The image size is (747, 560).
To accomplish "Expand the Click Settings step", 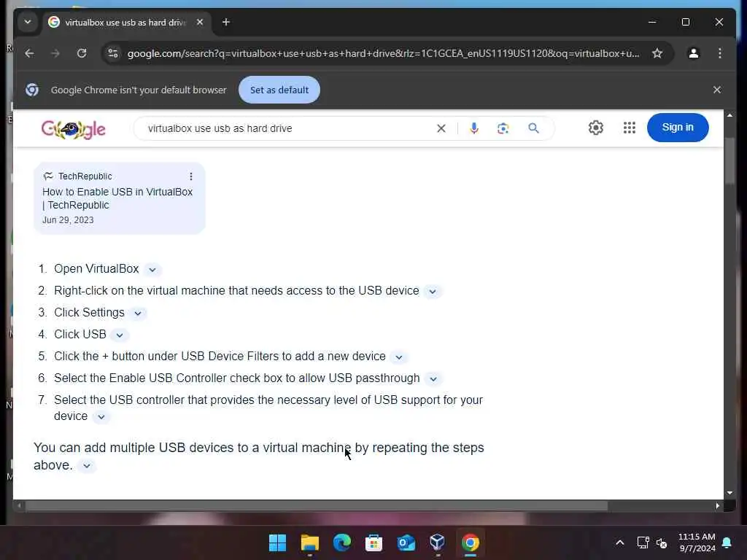I will (x=138, y=314).
